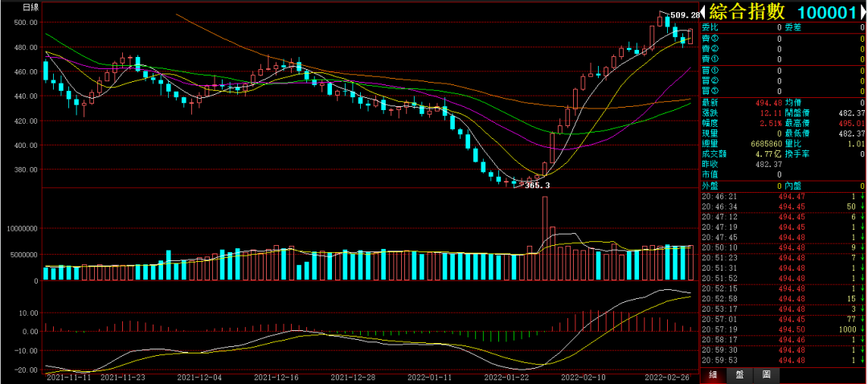Image resolution: width=868 pixels, height=384 pixels.
Task: Click the 10000000 volume axis label
Action: [x=23, y=228]
